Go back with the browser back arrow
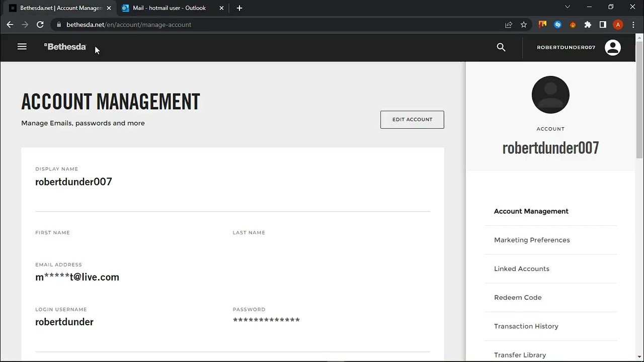The image size is (644, 362). coord(10,25)
